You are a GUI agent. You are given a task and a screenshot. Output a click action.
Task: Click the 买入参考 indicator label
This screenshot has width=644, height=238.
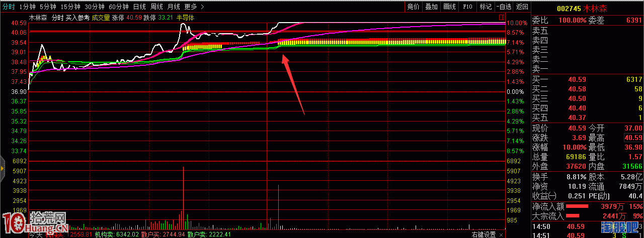(x=77, y=18)
